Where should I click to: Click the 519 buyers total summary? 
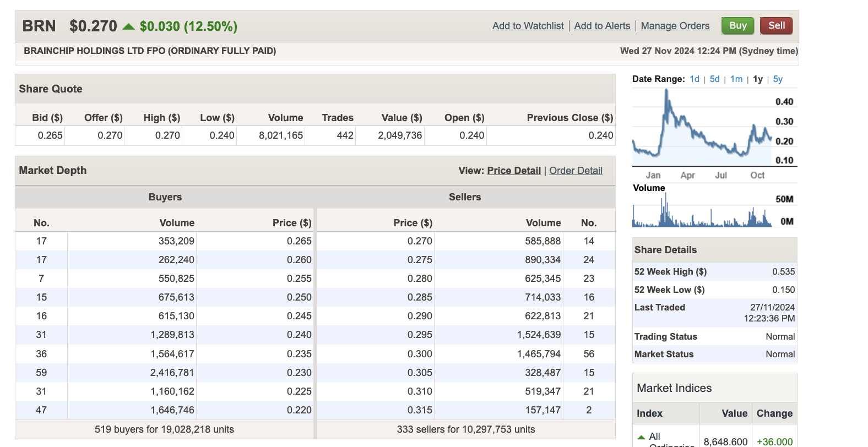click(x=164, y=429)
